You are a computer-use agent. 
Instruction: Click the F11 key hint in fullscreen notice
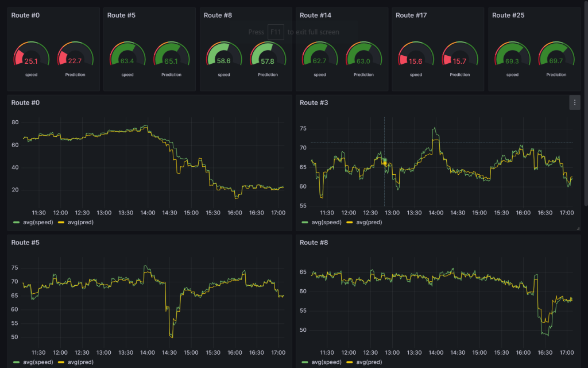[x=276, y=32]
